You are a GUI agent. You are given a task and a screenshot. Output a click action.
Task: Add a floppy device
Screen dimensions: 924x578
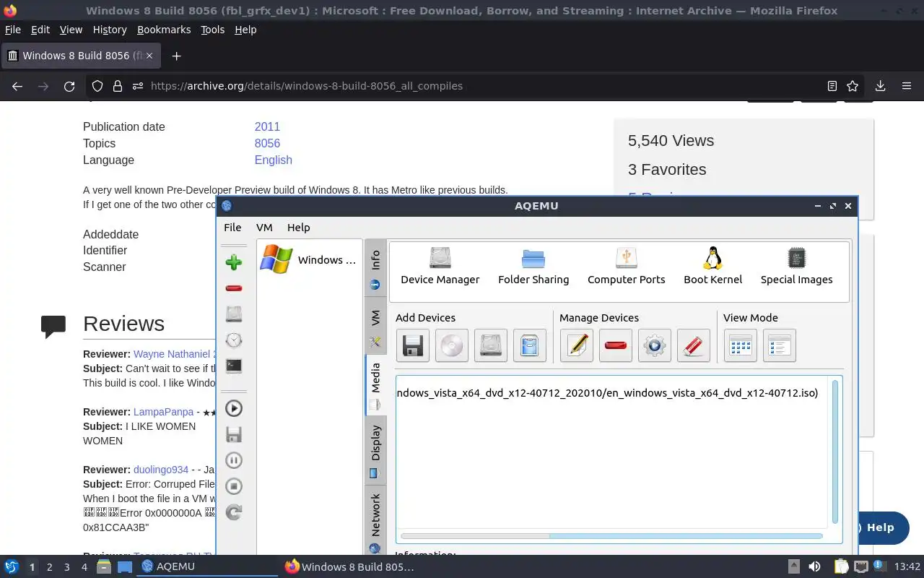point(413,345)
